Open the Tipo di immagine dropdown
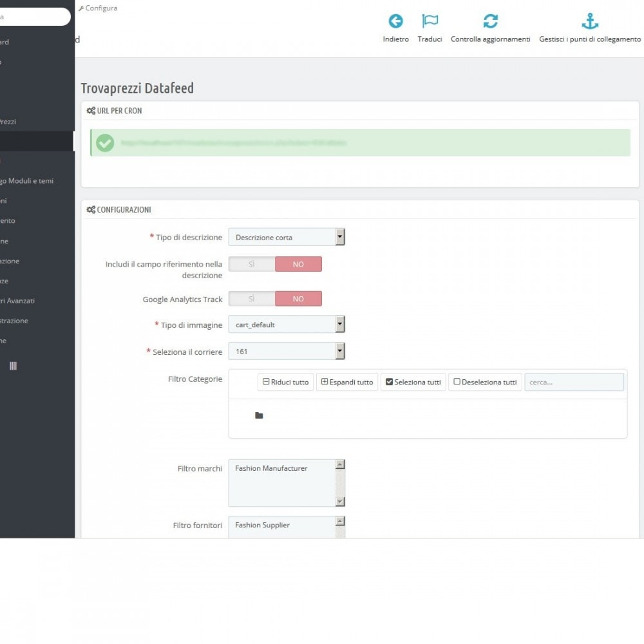644x644 pixels. pyautogui.click(x=287, y=324)
